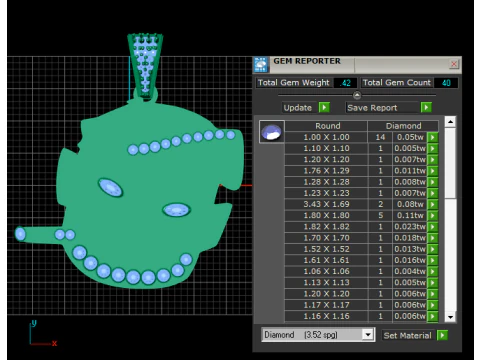Click the Diamond column header

click(403, 126)
